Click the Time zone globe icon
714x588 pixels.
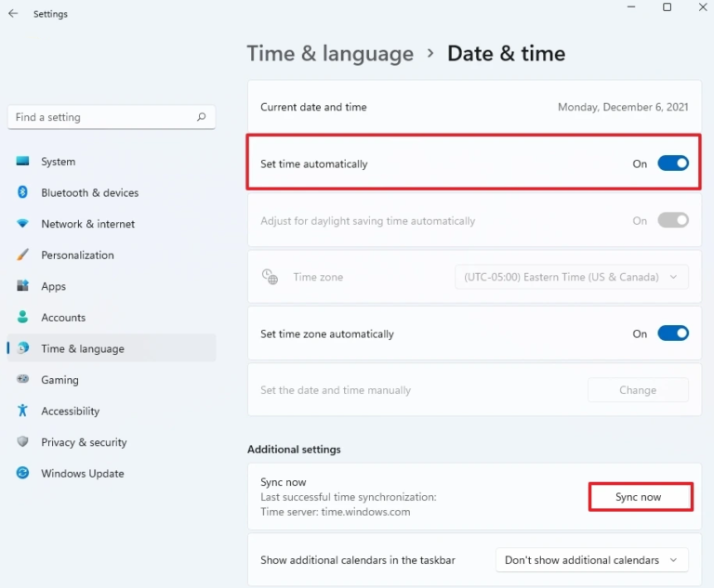(270, 277)
